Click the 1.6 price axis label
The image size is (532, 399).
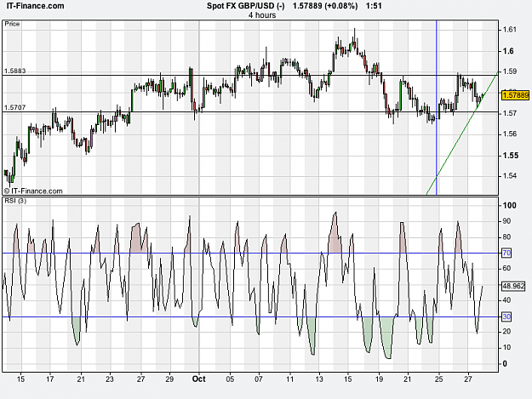pos(508,51)
